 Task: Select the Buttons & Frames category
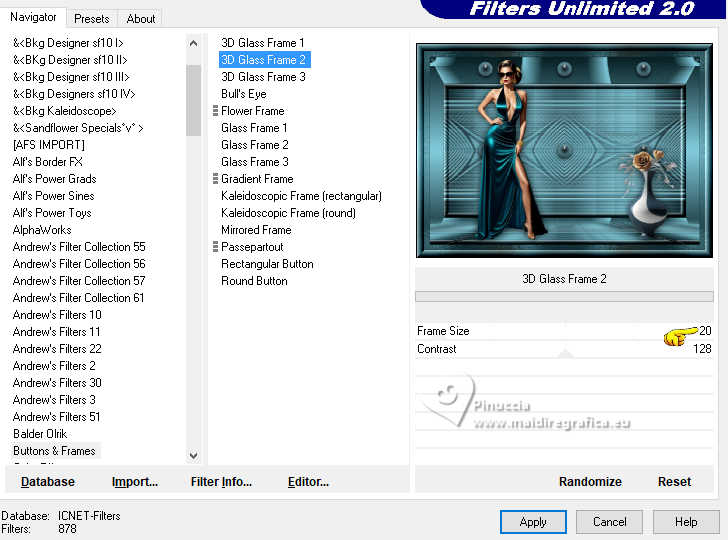[x=54, y=451]
